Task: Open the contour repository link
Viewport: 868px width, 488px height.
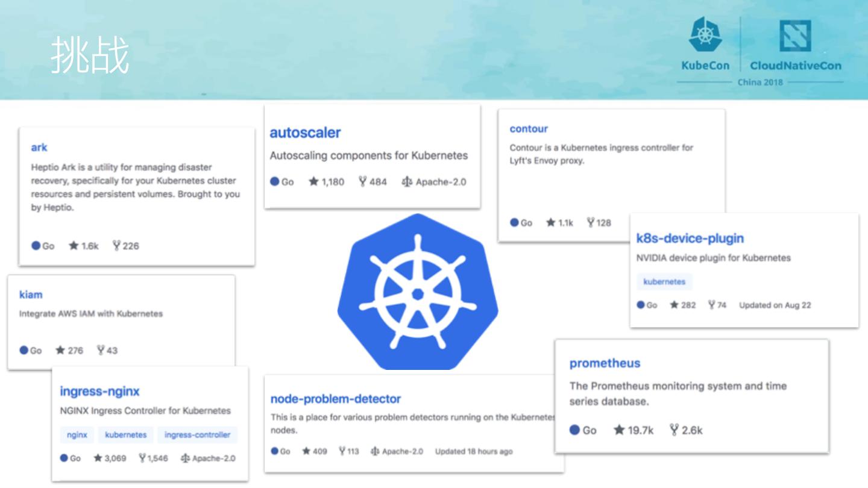Action: (x=529, y=129)
